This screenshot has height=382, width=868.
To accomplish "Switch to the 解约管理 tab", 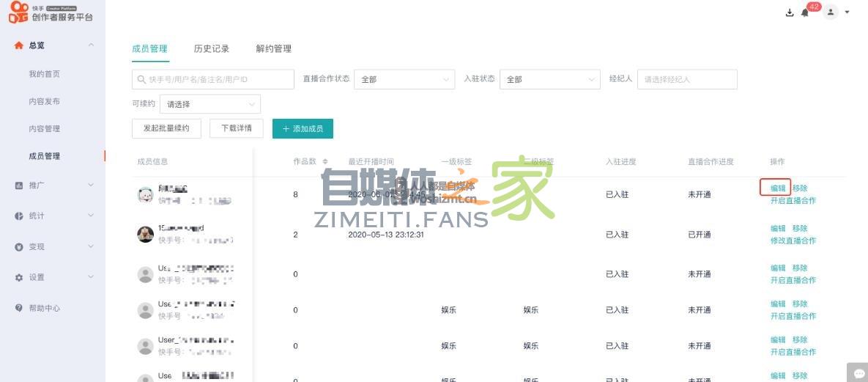I will pyautogui.click(x=273, y=49).
